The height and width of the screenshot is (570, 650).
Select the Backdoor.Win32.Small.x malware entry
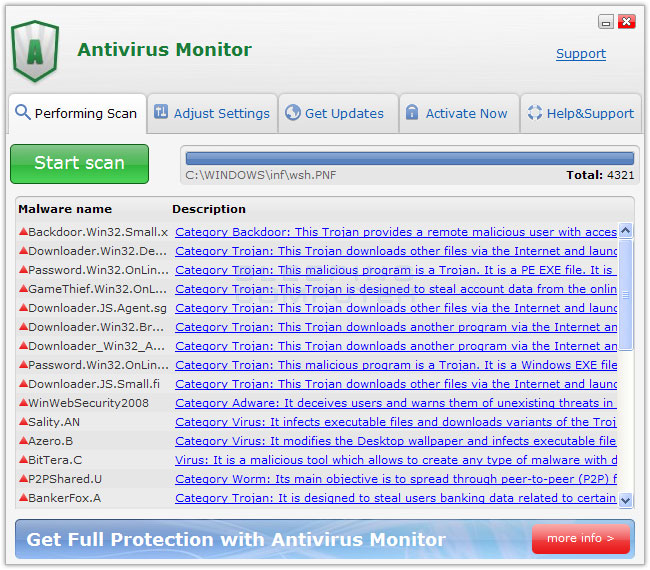98,232
